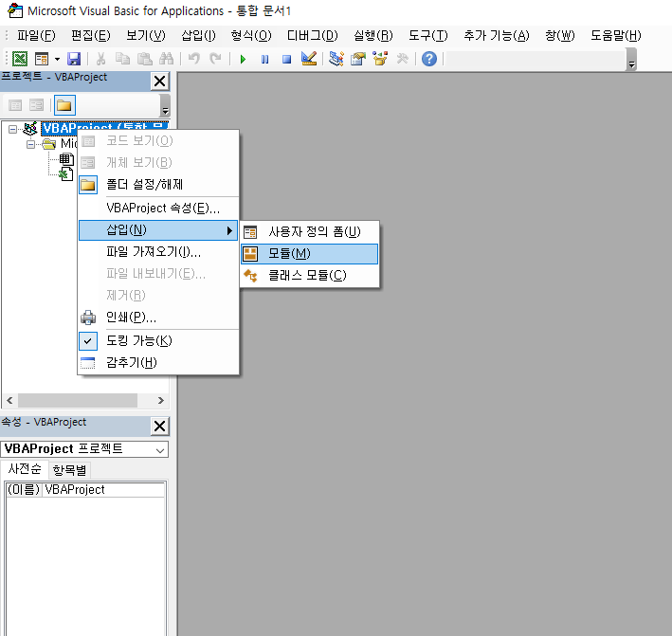
Task: Choose 감추기(H) in the context menu
Action: pyautogui.click(x=158, y=363)
